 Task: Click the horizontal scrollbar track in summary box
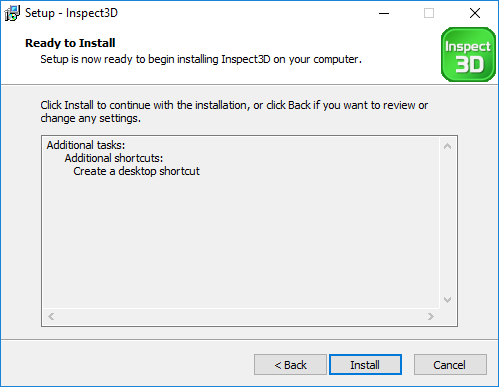[x=241, y=316]
